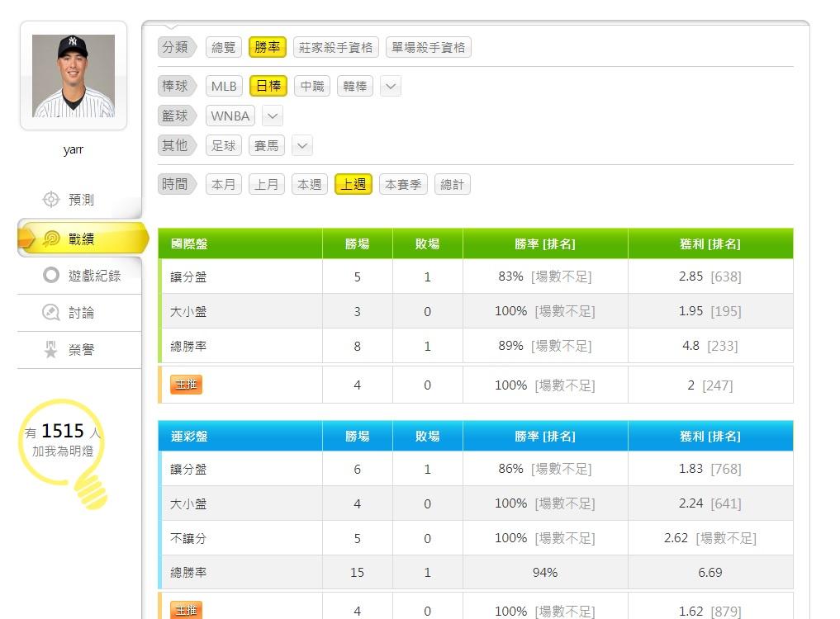Click the 89% total win rate cell
The image size is (840, 619).
click(545, 346)
